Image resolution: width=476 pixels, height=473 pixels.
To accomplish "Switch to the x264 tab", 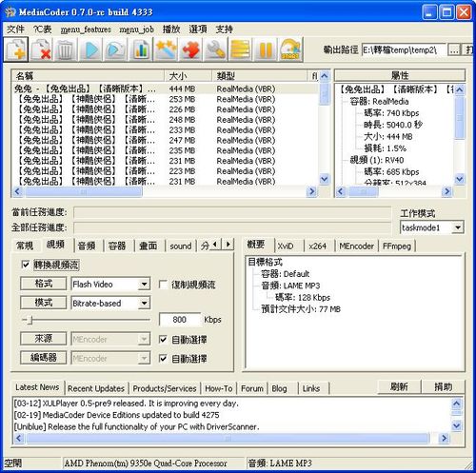I will tap(318, 246).
